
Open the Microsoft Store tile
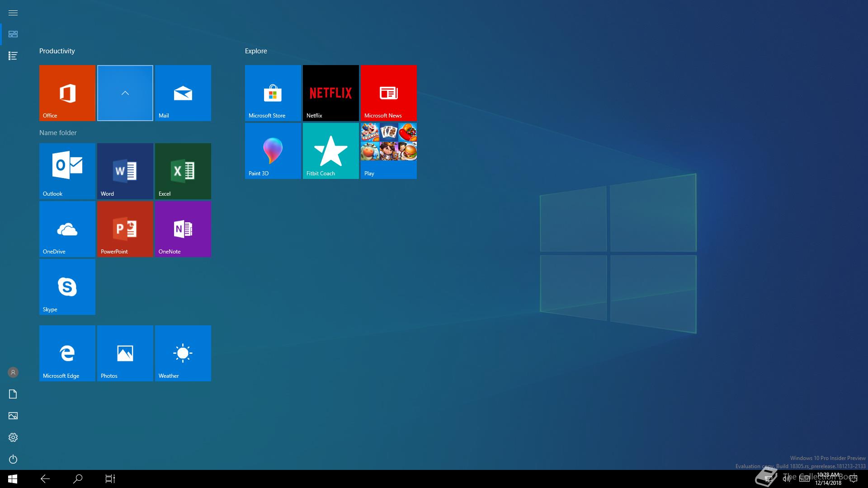coord(273,93)
